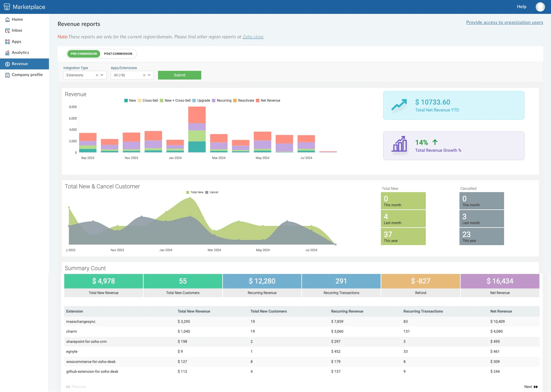Open the Help menu
Screen dimensions: 551x392
coord(521,7)
